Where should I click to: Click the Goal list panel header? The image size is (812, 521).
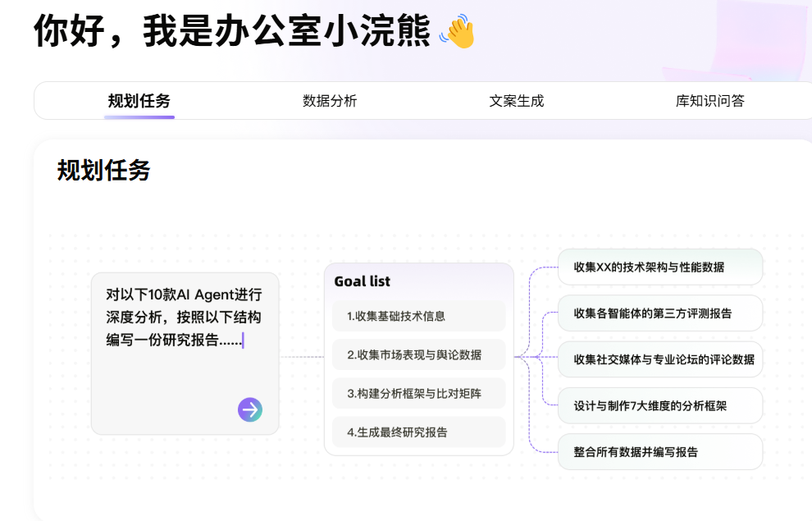tap(362, 281)
